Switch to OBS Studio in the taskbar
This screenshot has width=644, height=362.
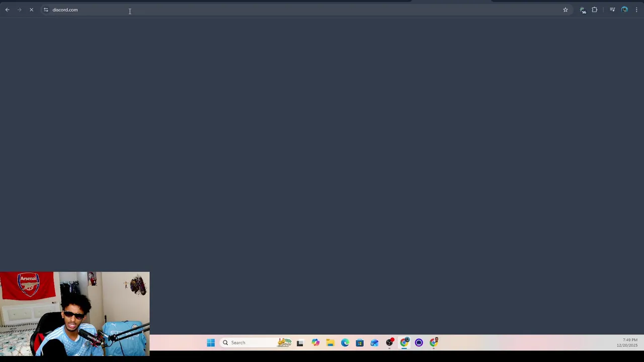click(x=389, y=343)
